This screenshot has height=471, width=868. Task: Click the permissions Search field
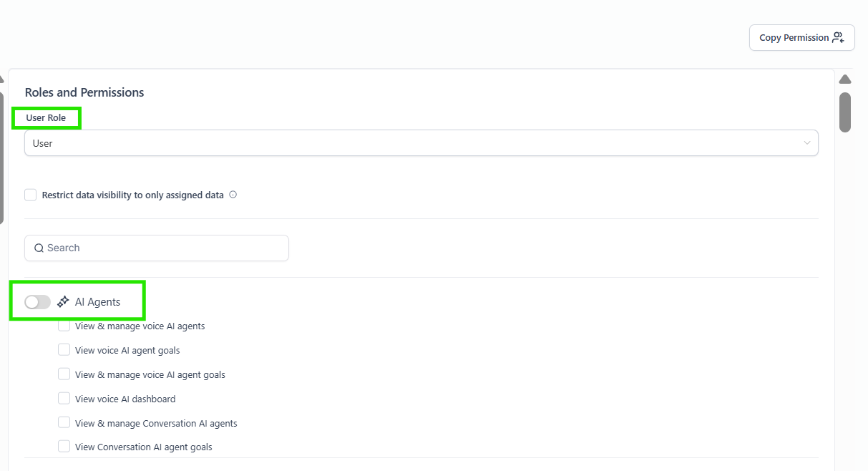point(157,248)
